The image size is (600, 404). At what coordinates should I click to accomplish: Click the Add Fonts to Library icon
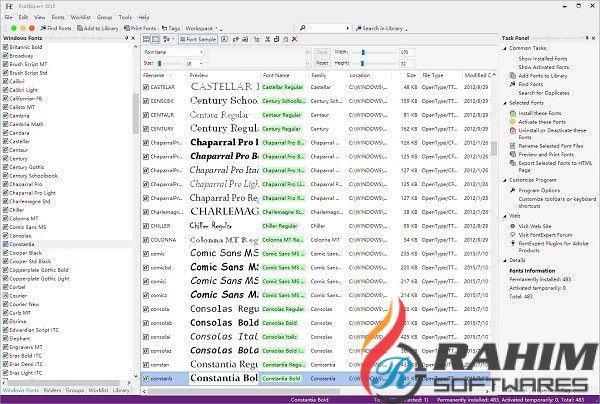point(513,76)
